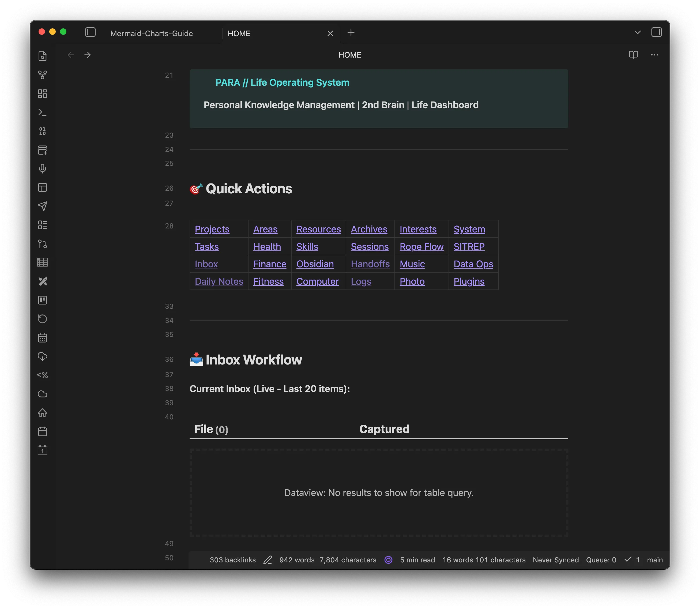This screenshot has width=700, height=609.
Task: Click the 303 backlinks status item
Action: (x=232, y=560)
